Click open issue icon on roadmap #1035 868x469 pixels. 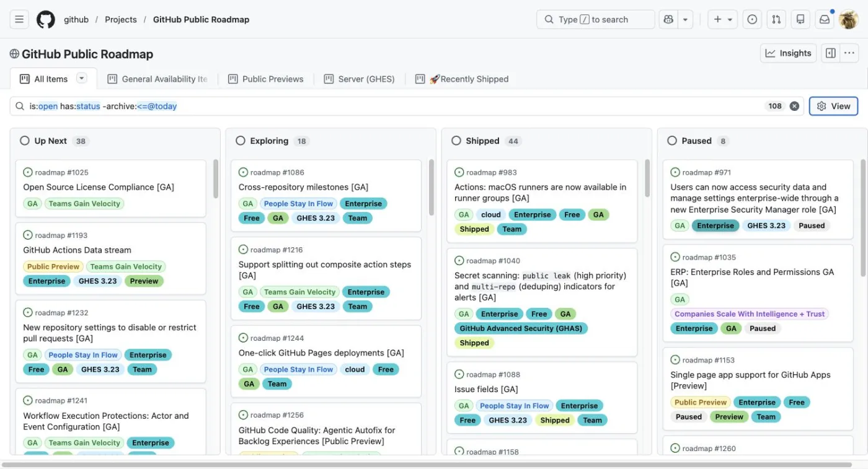click(675, 257)
